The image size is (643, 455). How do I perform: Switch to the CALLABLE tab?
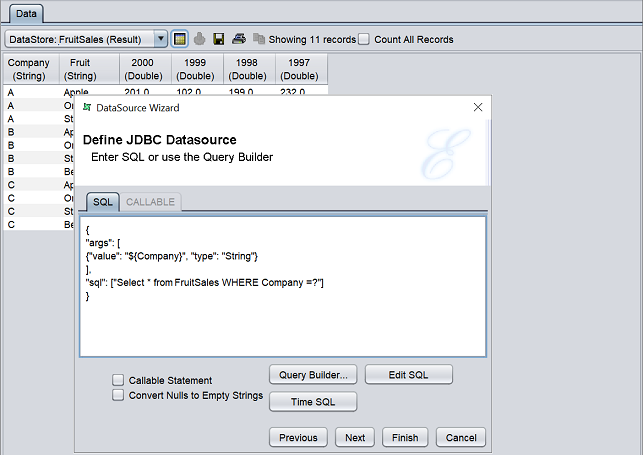click(150, 202)
